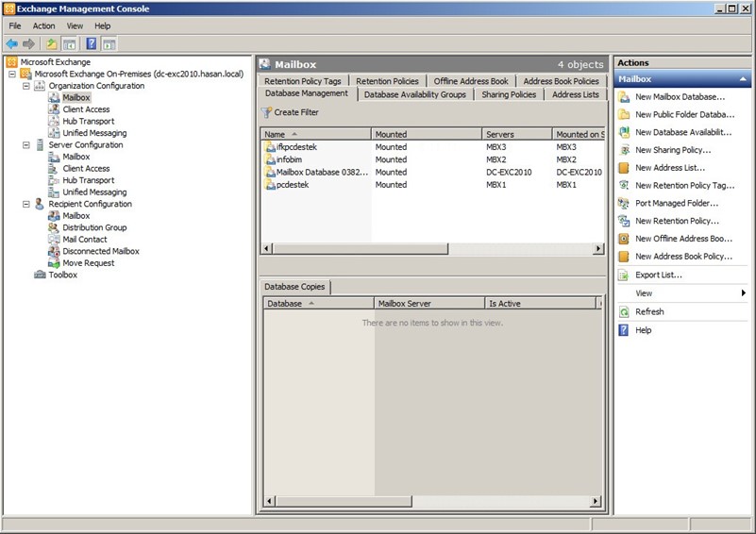Click New Offline Address Book action
Screen dimensions: 756x534
(x=683, y=239)
